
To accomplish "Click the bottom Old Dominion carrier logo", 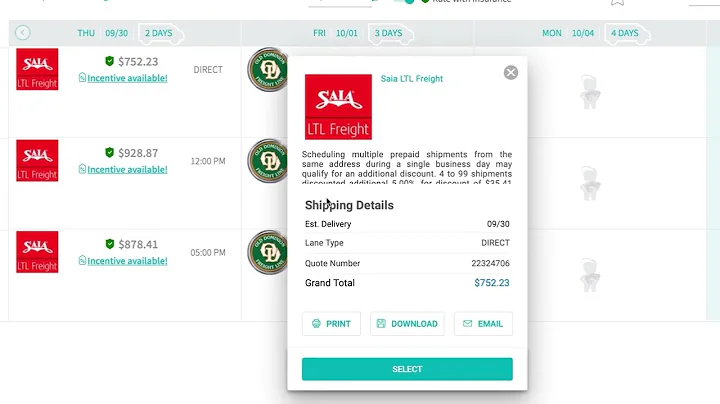I will click(268, 252).
